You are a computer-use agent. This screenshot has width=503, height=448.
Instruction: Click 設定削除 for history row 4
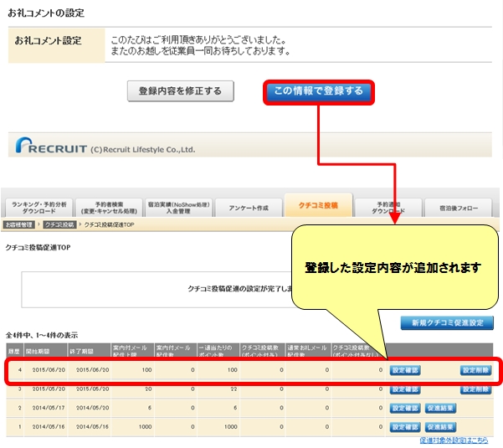(475, 370)
